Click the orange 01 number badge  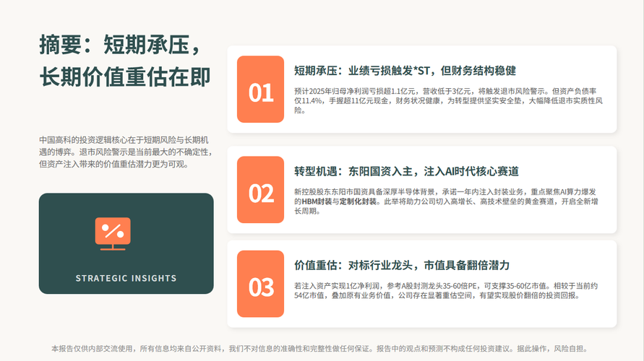260,89
